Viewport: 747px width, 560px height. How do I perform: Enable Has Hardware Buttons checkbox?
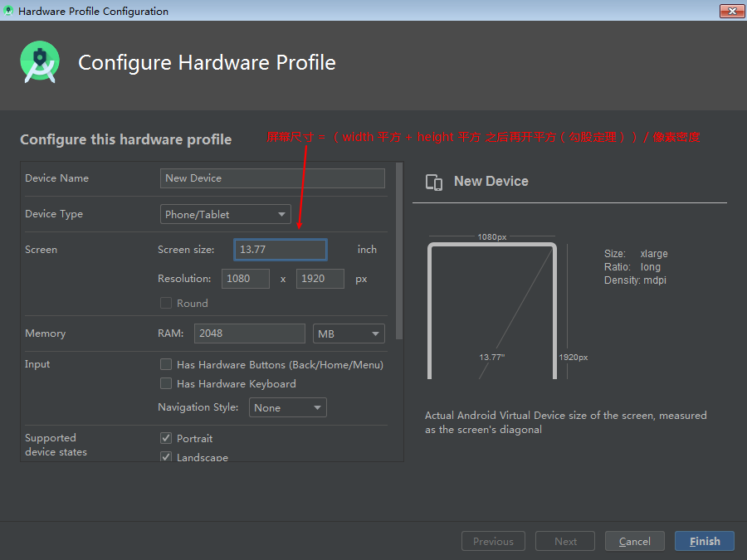click(166, 364)
